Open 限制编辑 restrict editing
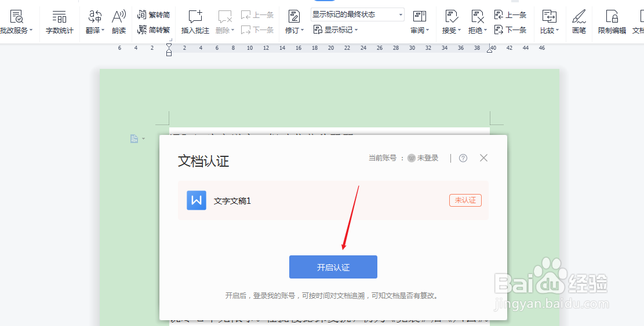Image resolution: width=644 pixels, height=326 pixels. click(612, 22)
